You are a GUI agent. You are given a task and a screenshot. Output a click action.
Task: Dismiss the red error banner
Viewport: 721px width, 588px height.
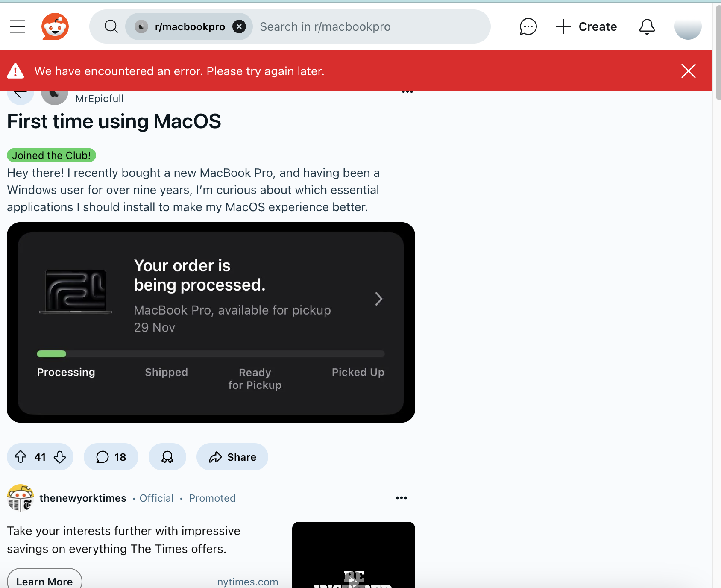[x=688, y=71]
